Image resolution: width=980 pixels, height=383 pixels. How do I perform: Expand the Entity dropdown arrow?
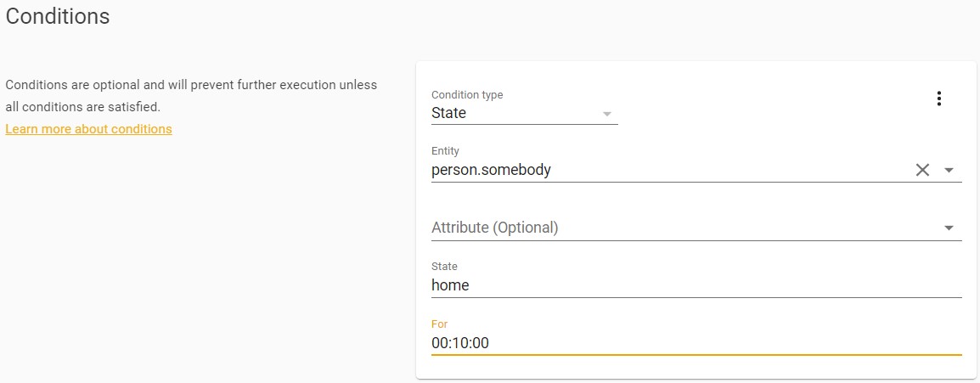pos(949,170)
